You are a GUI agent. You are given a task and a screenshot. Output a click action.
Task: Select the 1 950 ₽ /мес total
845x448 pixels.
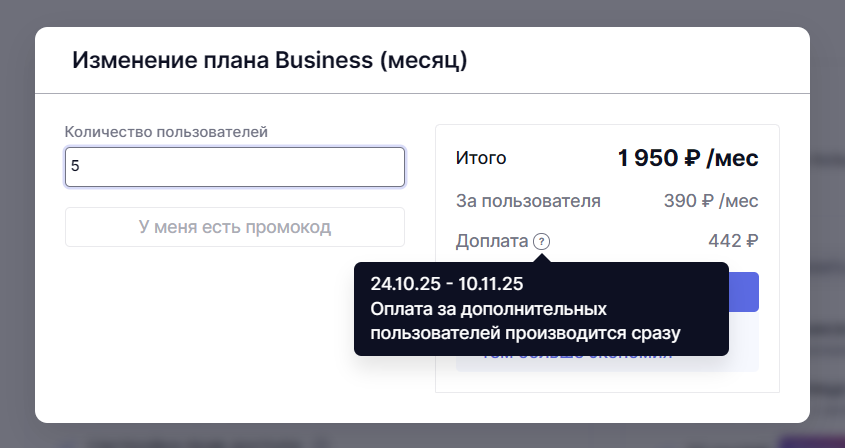[687, 158]
